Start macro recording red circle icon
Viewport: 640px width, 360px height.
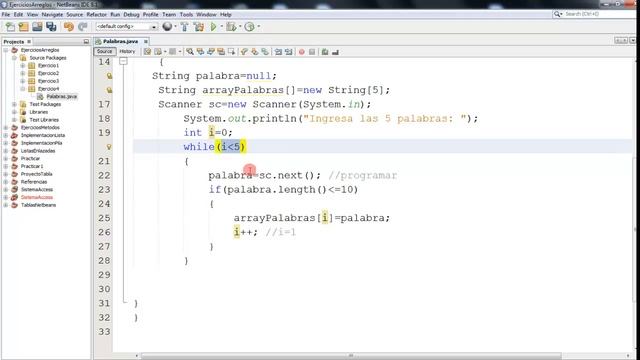[x=302, y=52]
